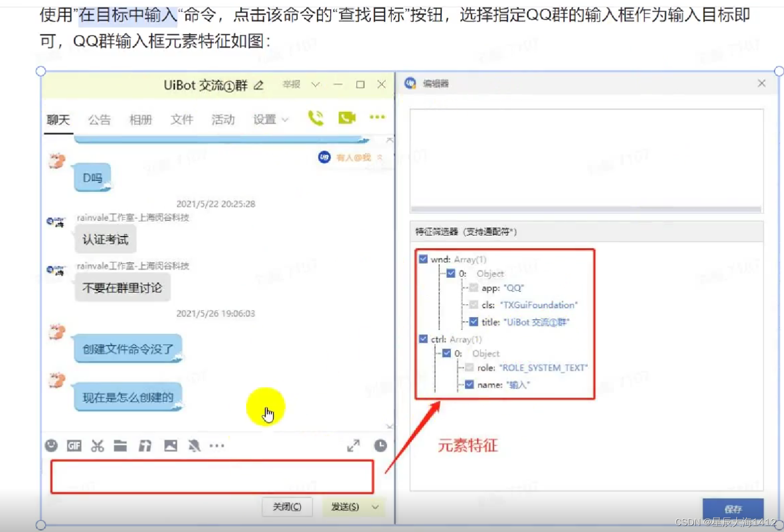Viewport: 784px width, 532px height.
Task: Open the send file folder icon
Action: tap(120, 445)
